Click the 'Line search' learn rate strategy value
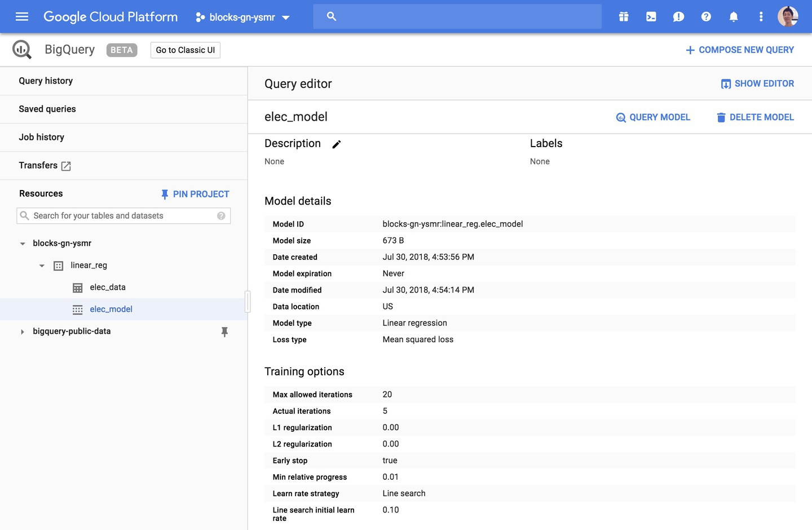The height and width of the screenshot is (530, 812). tap(404, 493)
